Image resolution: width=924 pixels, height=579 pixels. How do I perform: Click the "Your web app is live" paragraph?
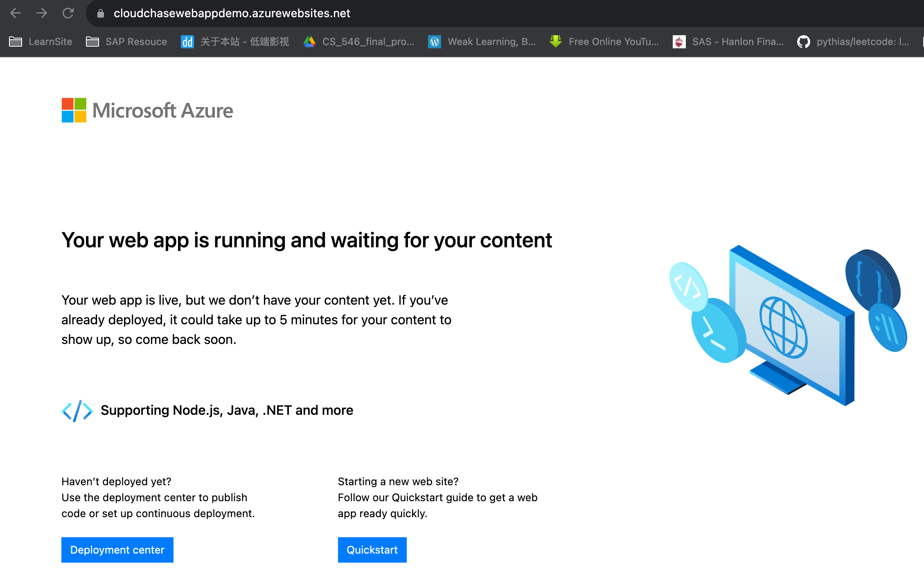256,320
